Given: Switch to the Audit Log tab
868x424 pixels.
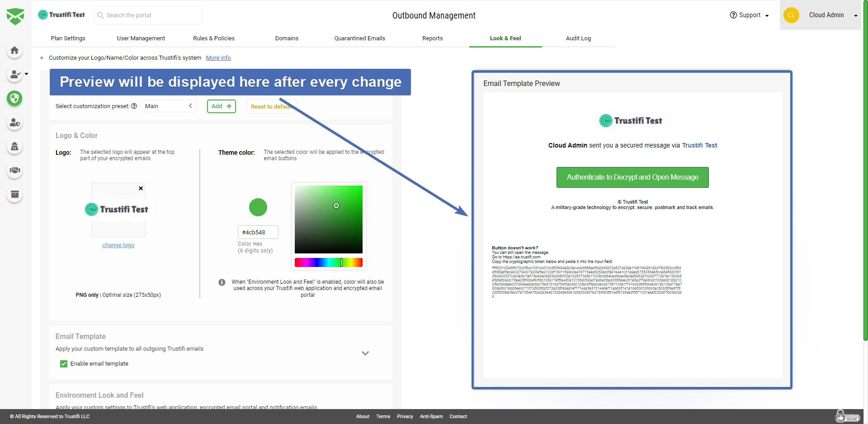Looking at the screenshot, I should 578,38.
